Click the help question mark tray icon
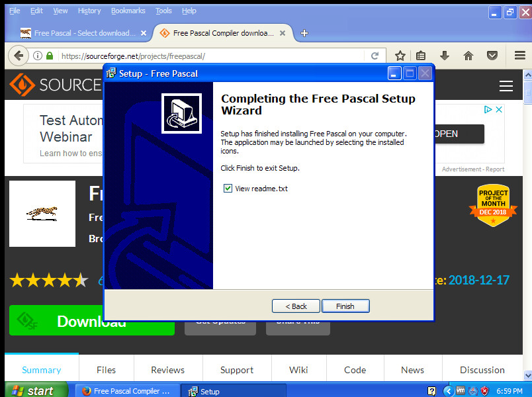This screenshot has width=532, height=397. tap(432, 391)
